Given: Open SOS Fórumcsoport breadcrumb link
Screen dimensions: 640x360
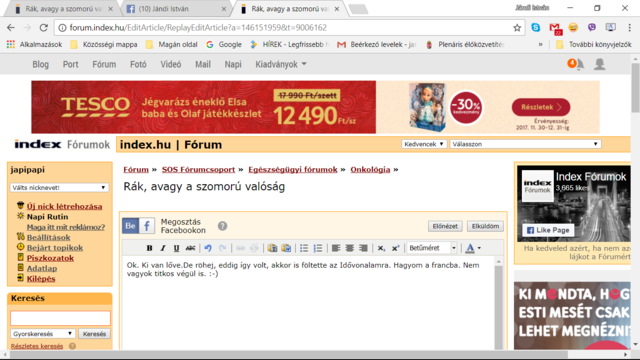Looking at the screenshot, I should [198, 169].
